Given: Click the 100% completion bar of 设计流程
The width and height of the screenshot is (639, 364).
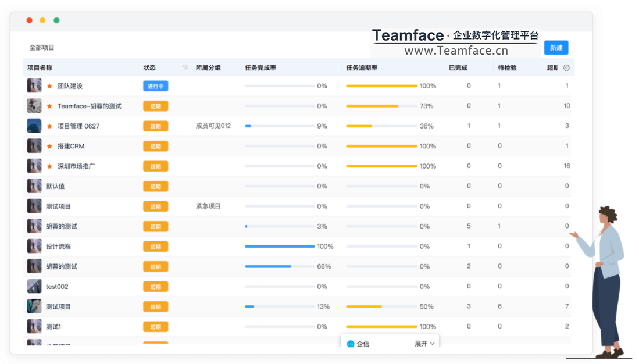Looking at the screenshot, I should point(280,246).
